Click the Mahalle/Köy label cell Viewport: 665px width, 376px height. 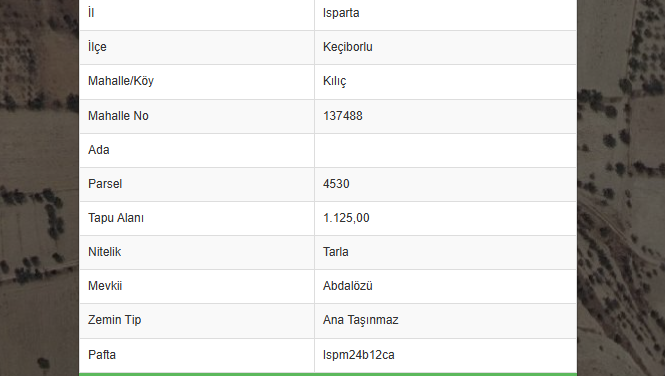(x=197, y=82)
